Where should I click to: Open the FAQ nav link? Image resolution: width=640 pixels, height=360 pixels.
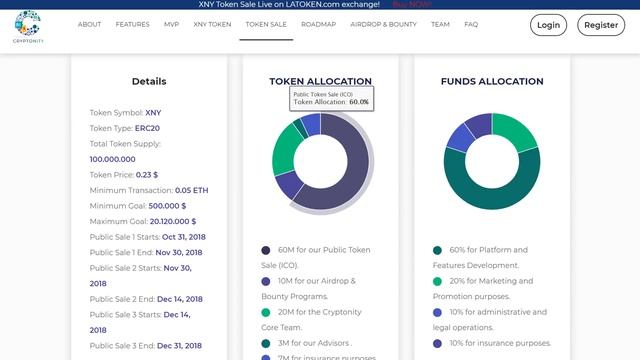(471, 24)
